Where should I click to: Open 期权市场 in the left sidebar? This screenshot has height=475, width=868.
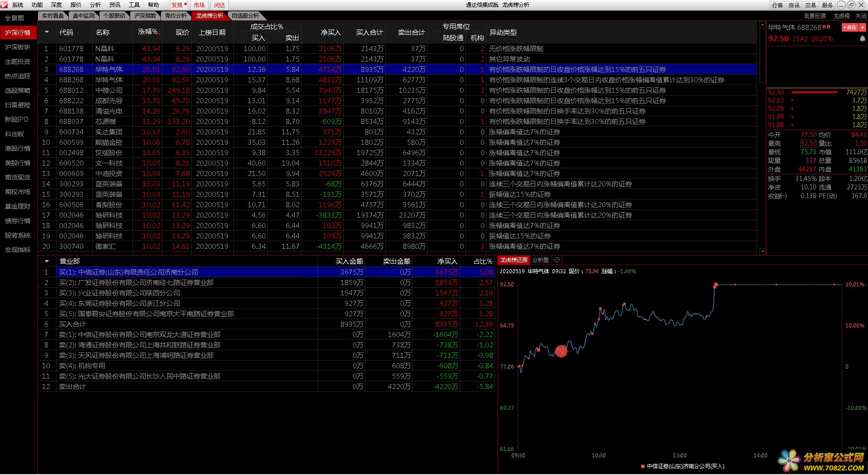[x=18, y=192]
